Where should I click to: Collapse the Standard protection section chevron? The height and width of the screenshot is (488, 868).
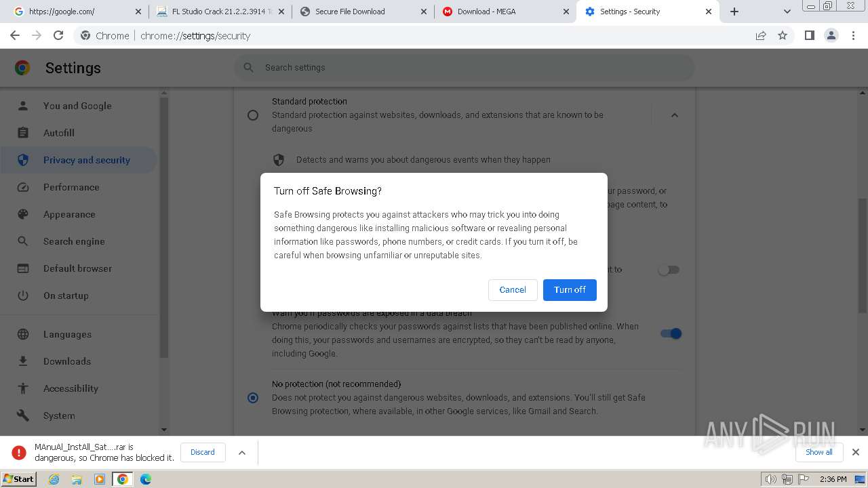(x=674, y=115)
